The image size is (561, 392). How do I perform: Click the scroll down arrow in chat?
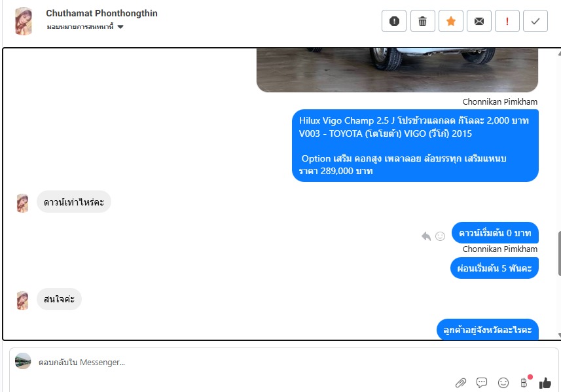[x=559, y=335]
